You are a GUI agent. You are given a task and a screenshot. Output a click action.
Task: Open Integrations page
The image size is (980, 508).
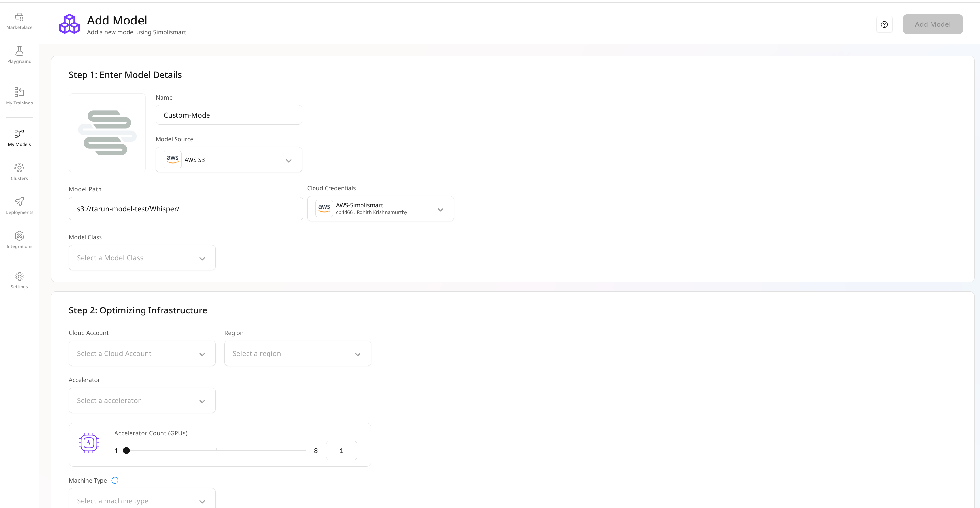coord(19,240)
